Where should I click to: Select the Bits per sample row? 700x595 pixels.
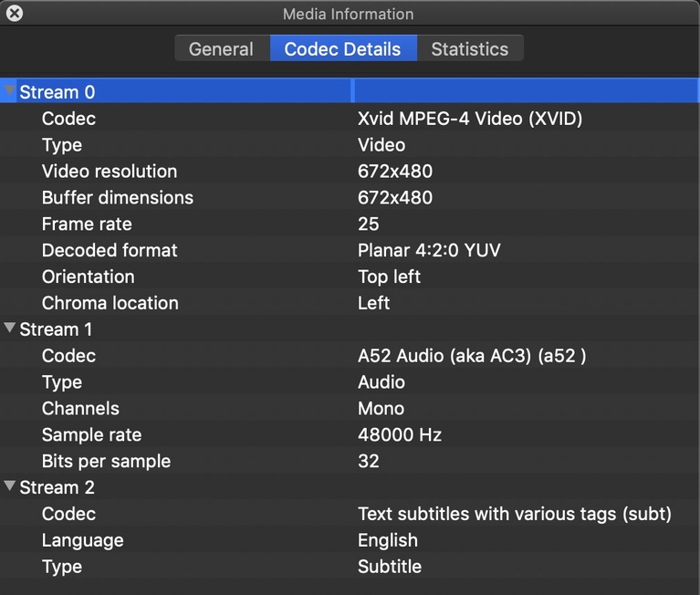pos(106,462)
